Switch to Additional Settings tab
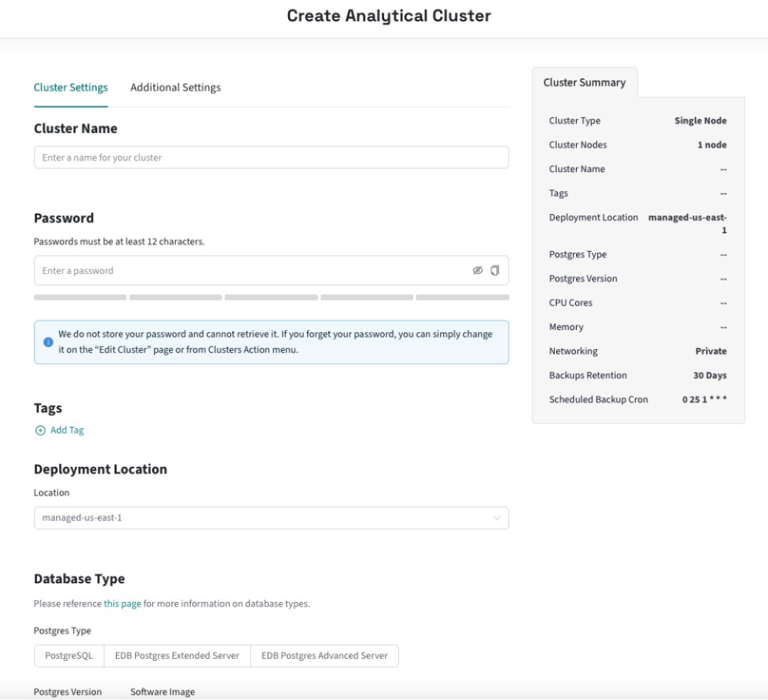This screenshot has width=768, height=700. pos(176,87)
